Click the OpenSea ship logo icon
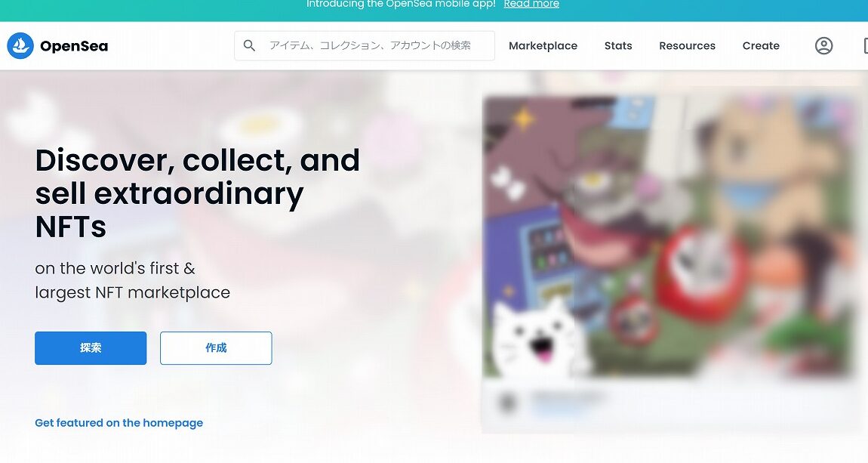The image size is (868, 463). tap(20, 45)
